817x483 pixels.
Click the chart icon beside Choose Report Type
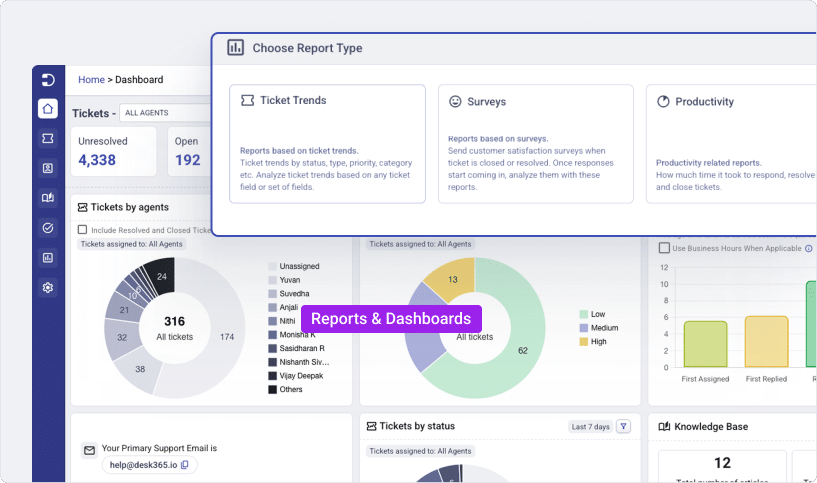(x=236, y=47)
